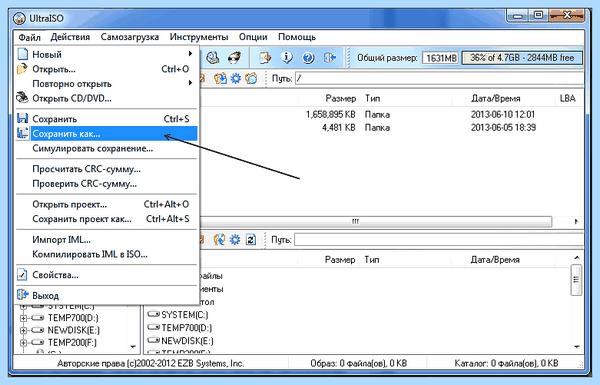Expand the TEMP200(F:) tree node

(x=23, y=343)
